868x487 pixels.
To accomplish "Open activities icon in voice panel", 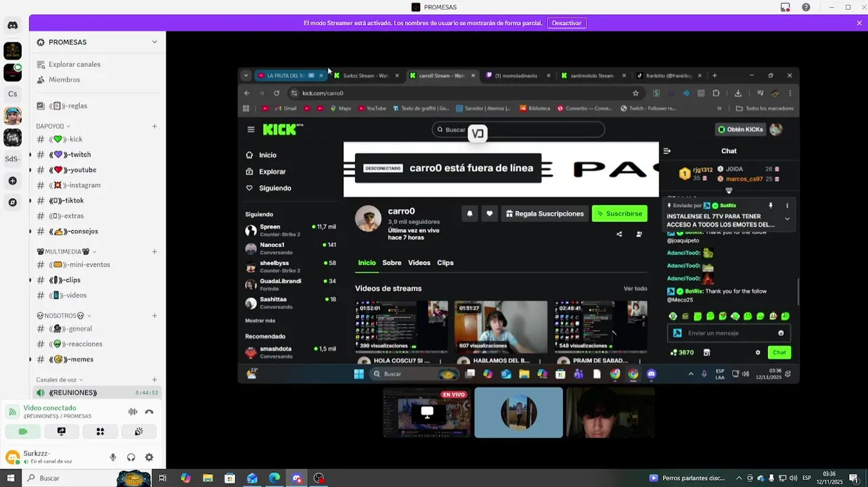I will 100,431.
